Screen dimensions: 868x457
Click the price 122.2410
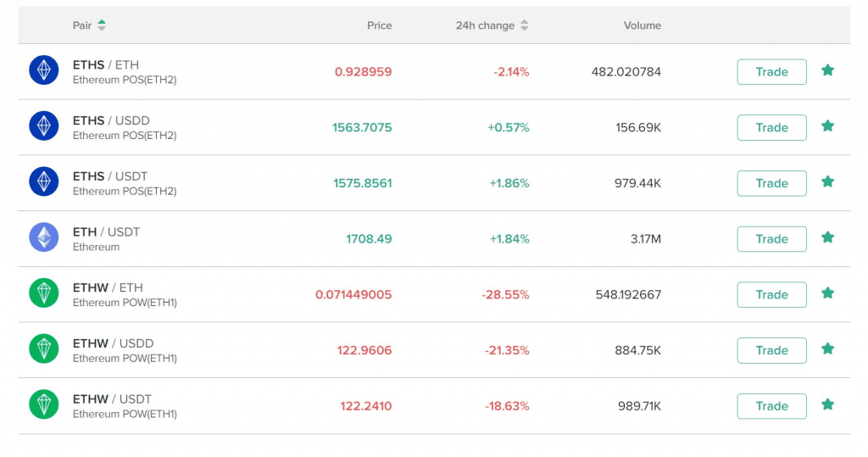coord(366,406)
